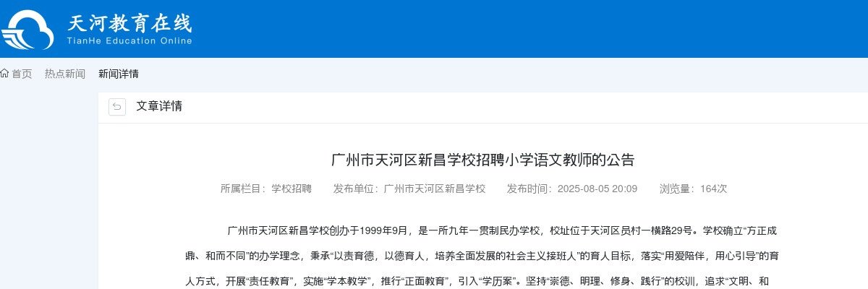868x289 pixels.
Task: Click the 发布时间 label
Action: [529, 189]
